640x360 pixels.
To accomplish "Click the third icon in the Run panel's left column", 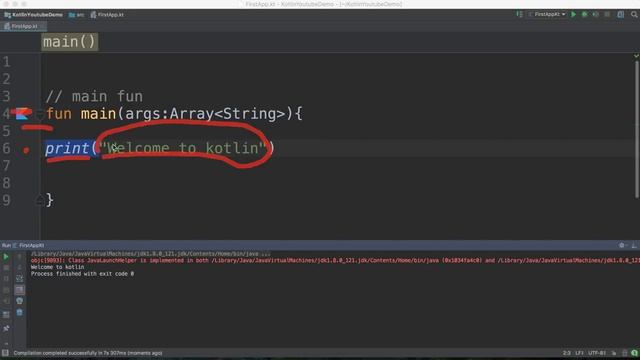I will point(6,279).
